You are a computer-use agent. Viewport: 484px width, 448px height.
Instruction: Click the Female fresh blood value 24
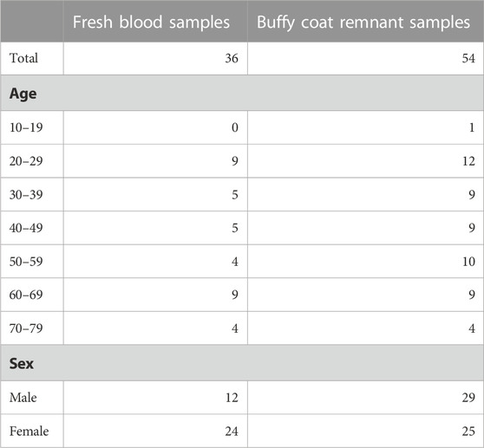[x=232, y=431]
